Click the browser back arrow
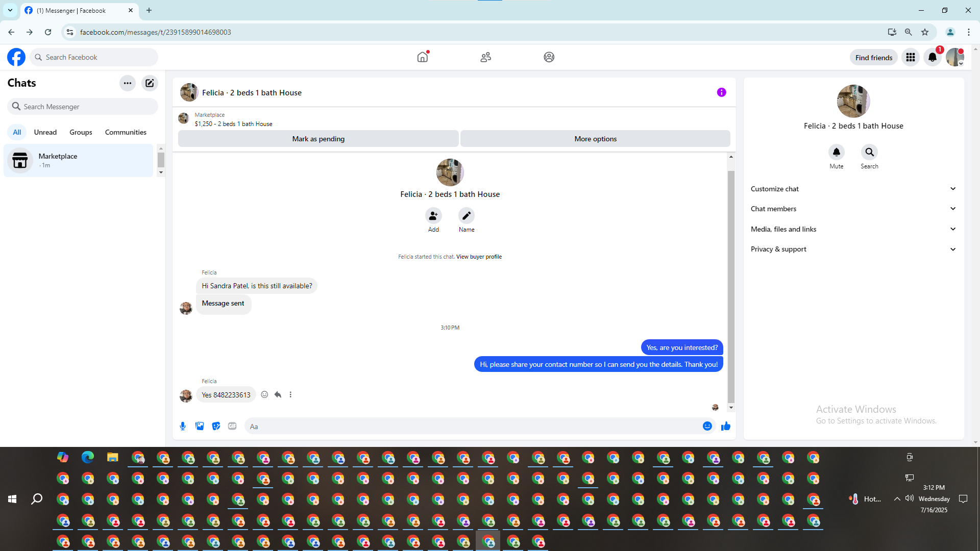Screen dimensions: 980x551 click(11, 32)
